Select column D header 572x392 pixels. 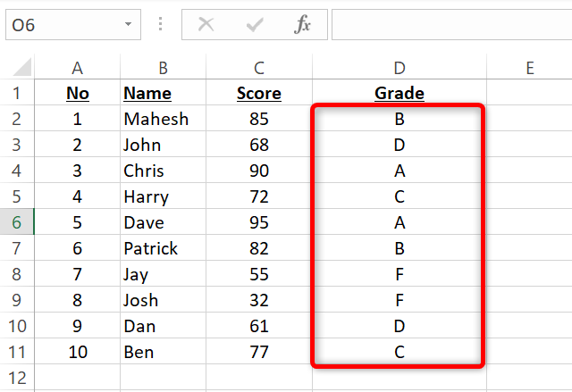click(399, 68)
